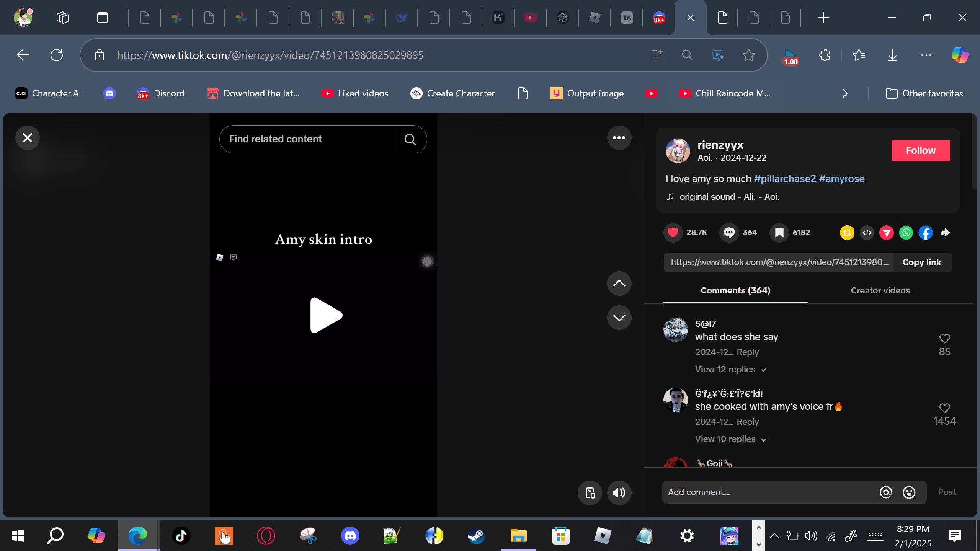Screen dimensions: 980x551
Task: Click the Find related content search field
Action: coord(306,139)
